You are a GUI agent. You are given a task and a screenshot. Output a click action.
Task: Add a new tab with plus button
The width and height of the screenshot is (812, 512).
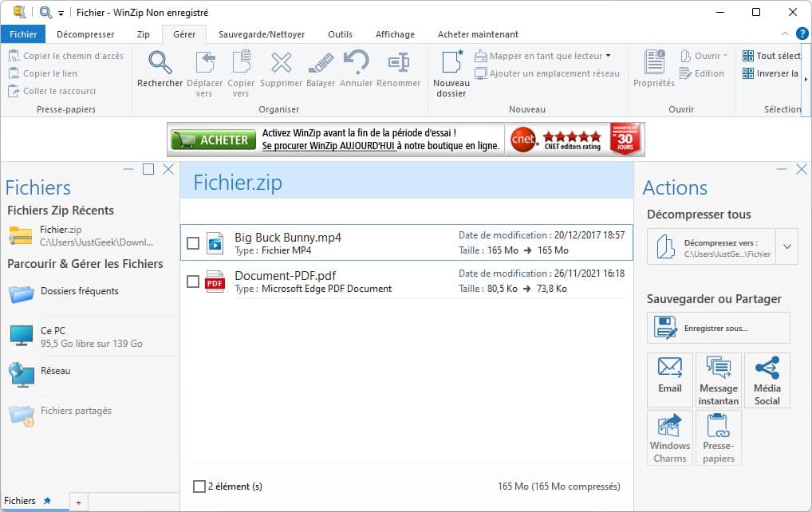pyautogui.click(x=79, y=502)
